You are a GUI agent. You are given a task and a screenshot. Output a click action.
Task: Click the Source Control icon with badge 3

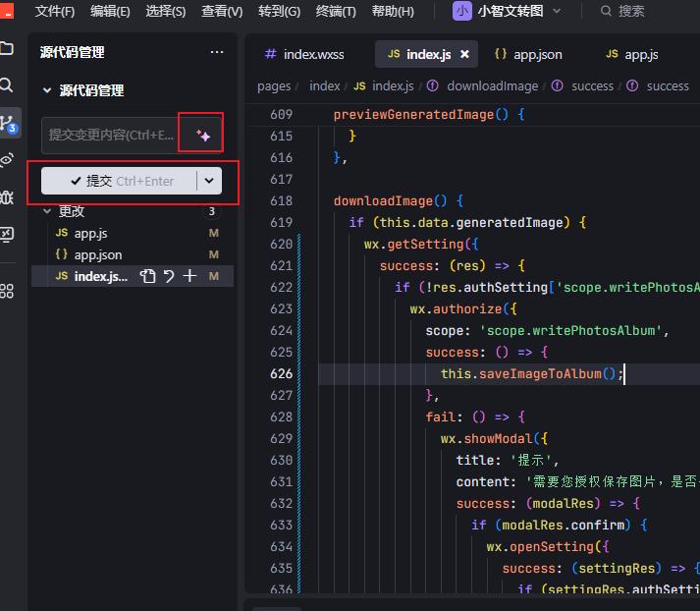(x=8, y=123)
